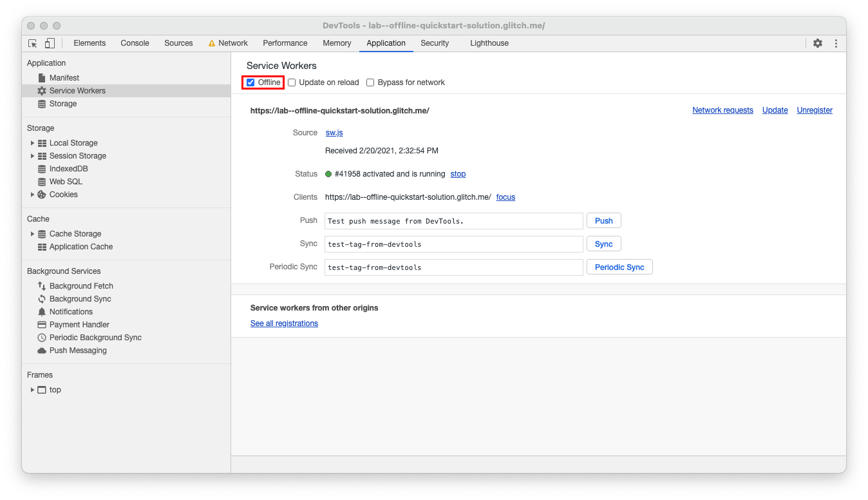Select the inspect element cursor icon

click(x=32, y=43)
